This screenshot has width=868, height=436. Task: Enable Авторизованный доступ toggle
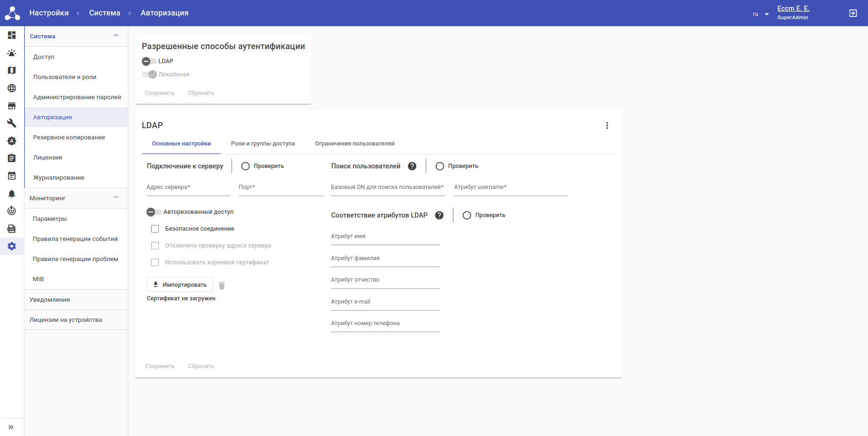click(154, 212)
